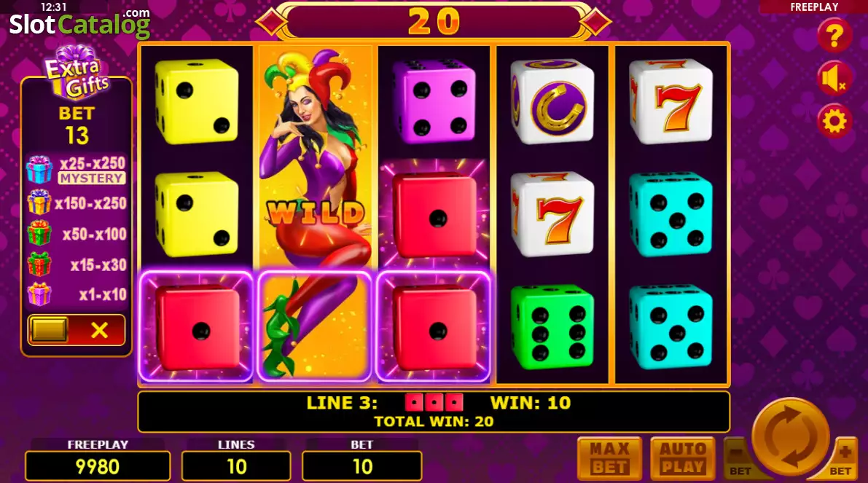Image resolution: width=868 pixels, height=483 pixels.
Task: Start AUTO PLAY
Action: pyautogui.click(x=683, y=458)
